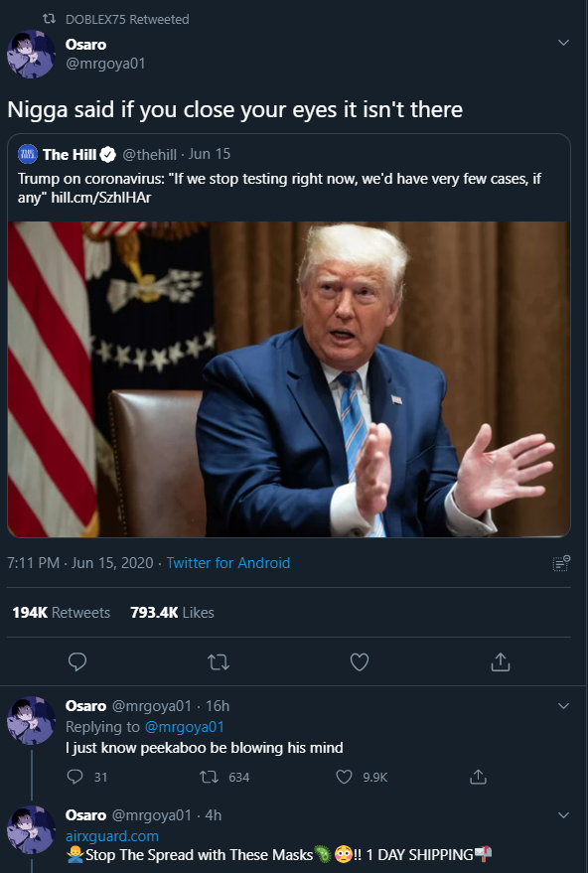View the 194K Retweets list
This screenshot has width=588, height=873.
62,613
